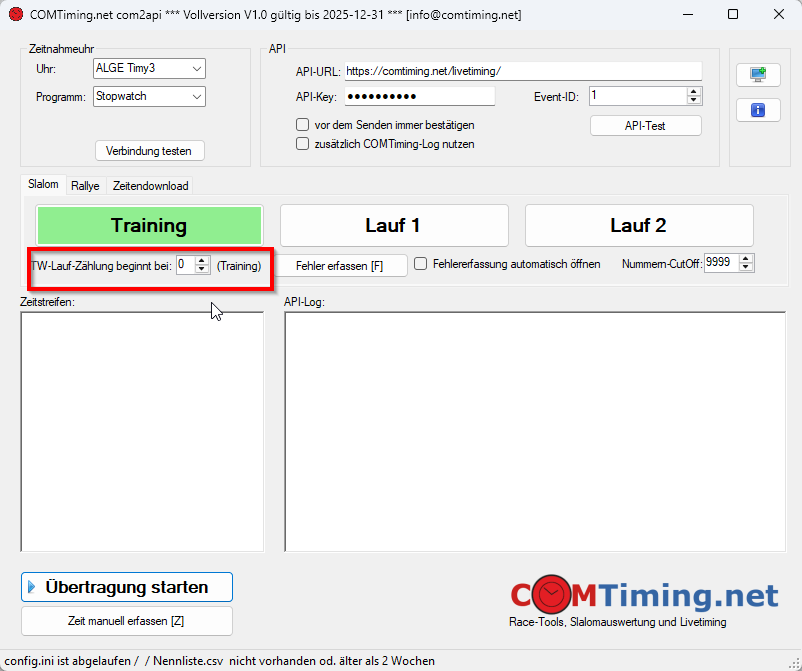Increment the TW-Lauf-Zählung start value

click(202, 261)
